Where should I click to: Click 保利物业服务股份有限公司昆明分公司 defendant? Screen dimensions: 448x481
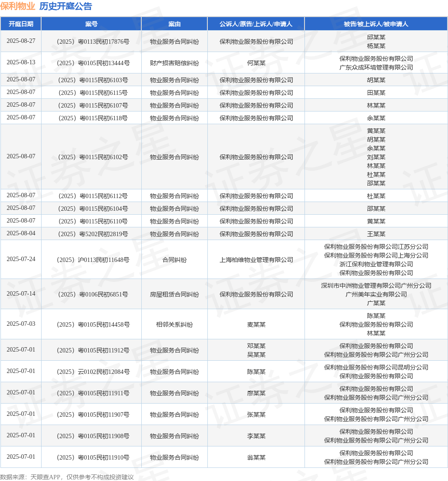point(376,367)
